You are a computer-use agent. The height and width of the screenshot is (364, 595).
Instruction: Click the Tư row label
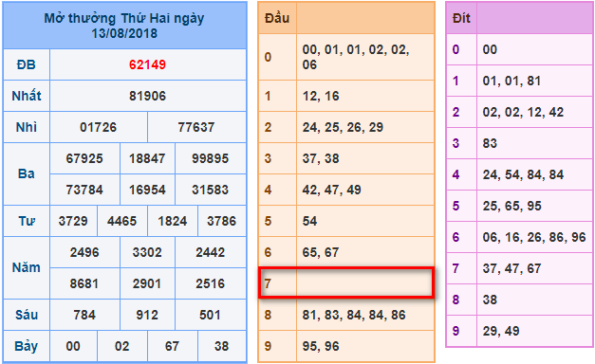click(27, 221)
